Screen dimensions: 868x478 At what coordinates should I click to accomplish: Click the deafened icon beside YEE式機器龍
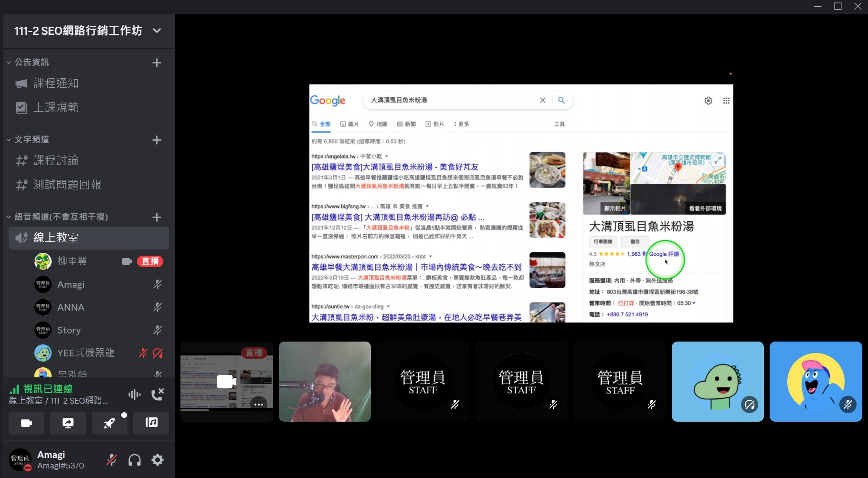pos(158,353)
